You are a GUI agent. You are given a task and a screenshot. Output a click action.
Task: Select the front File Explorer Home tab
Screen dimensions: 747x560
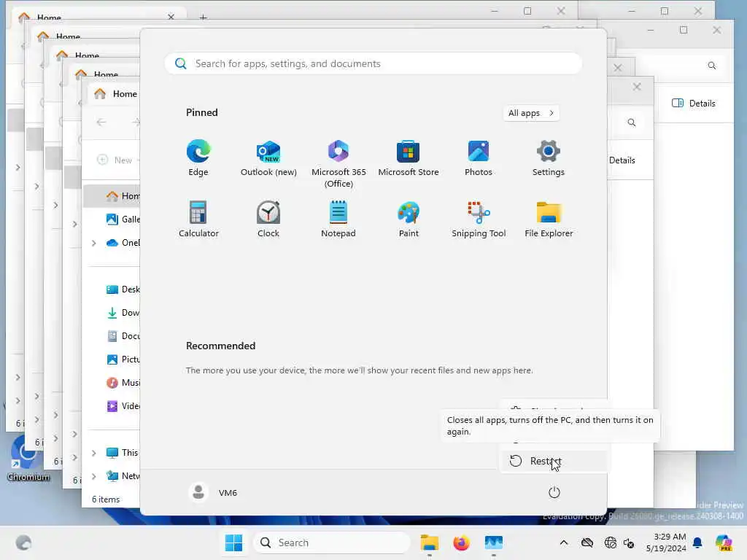(115, 94)
